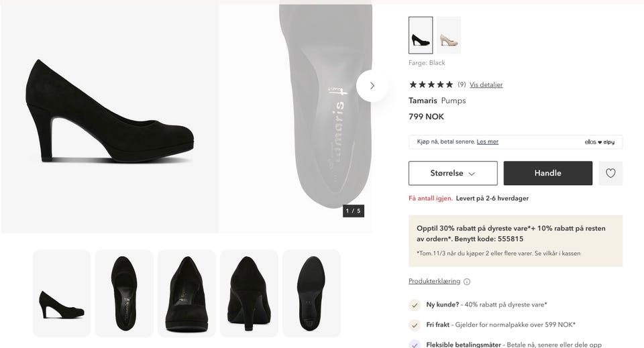Image resolution: width=644 pixels, height=348 pixels.
Task: Add shoe to wishlist with heart icon
Action: [x=610, y=173]
